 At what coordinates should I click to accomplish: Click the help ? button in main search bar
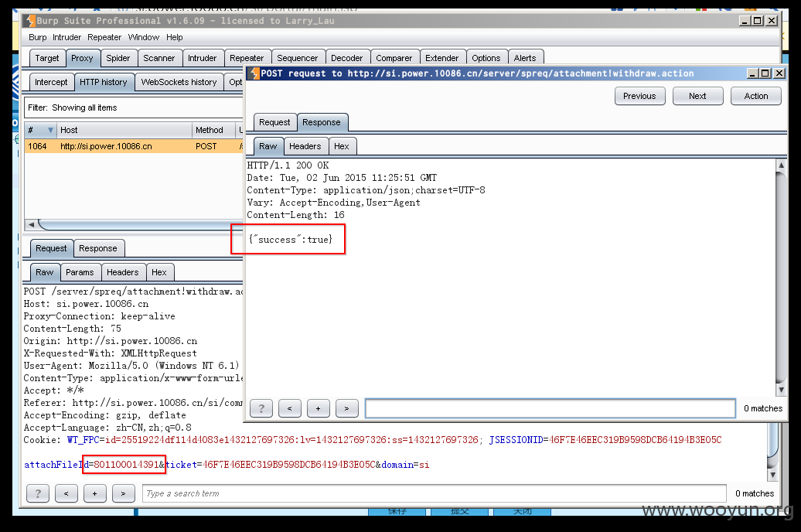[x=38, y=493]
